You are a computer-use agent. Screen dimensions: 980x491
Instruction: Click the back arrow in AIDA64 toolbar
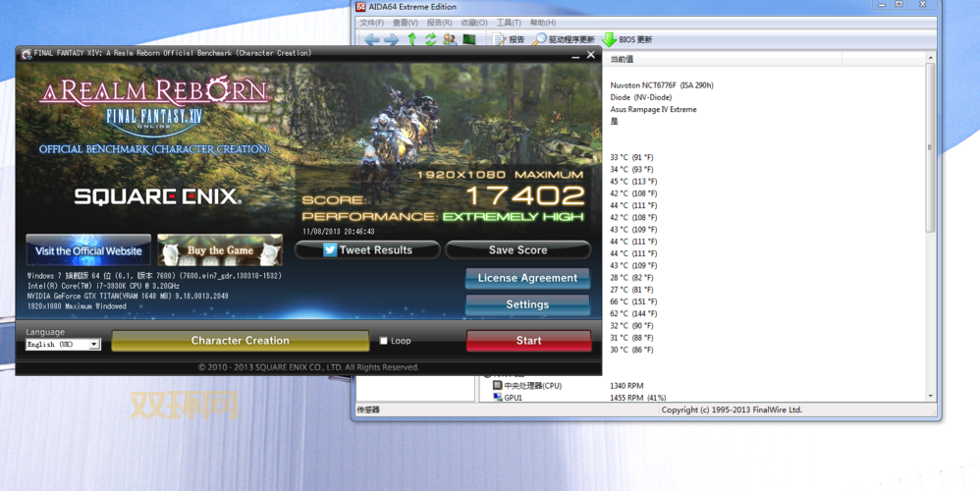[x=371, y=39]
